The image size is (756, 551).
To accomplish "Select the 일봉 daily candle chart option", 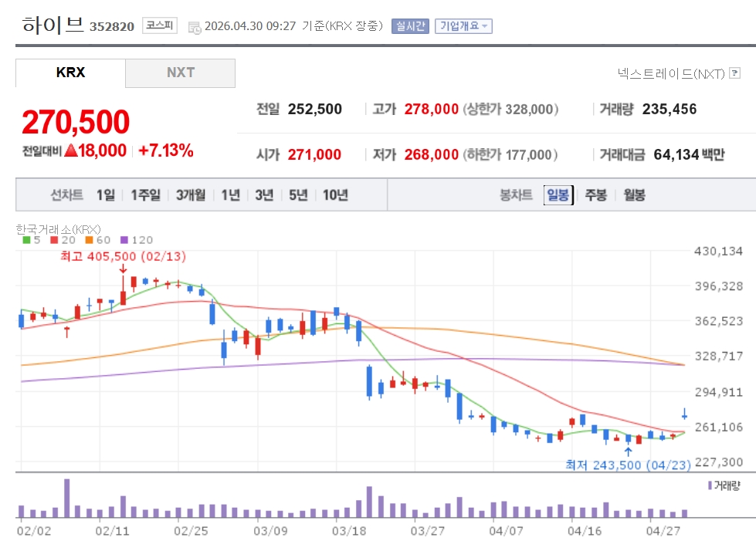I will pos(558,195).
